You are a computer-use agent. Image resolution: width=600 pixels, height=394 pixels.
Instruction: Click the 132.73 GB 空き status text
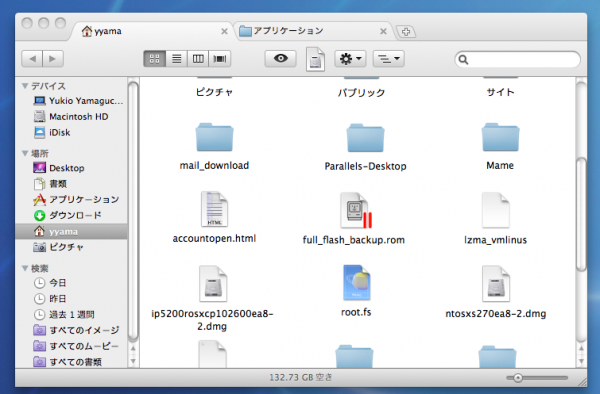(301, 378)
